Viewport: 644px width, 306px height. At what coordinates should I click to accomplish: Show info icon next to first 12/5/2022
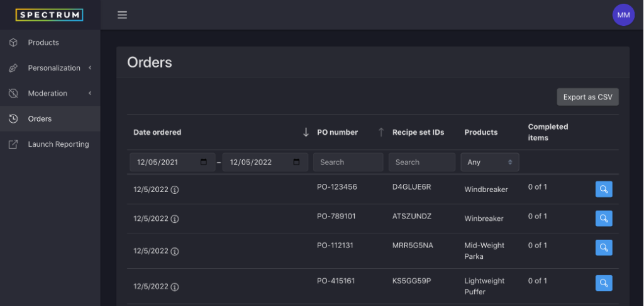175,190
